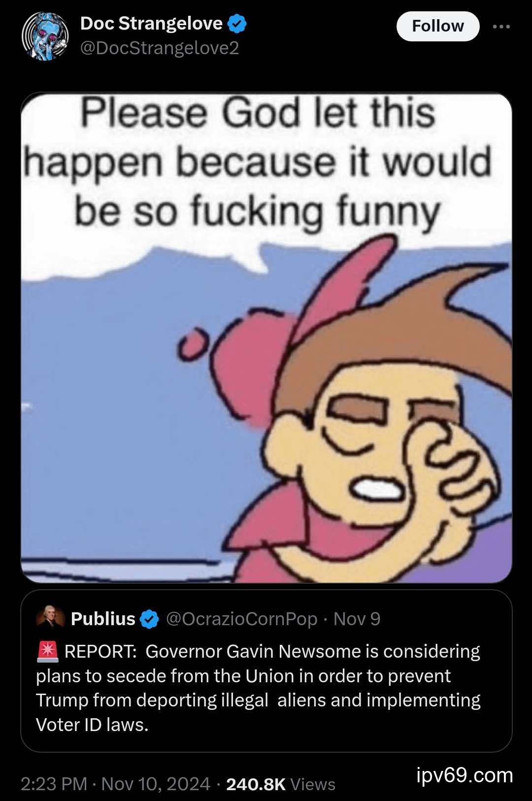Click the Doc Strangelove display name

151,24
